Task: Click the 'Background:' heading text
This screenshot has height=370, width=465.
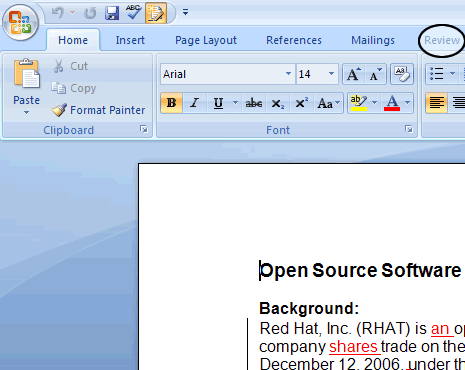Action: click(309, 308)
